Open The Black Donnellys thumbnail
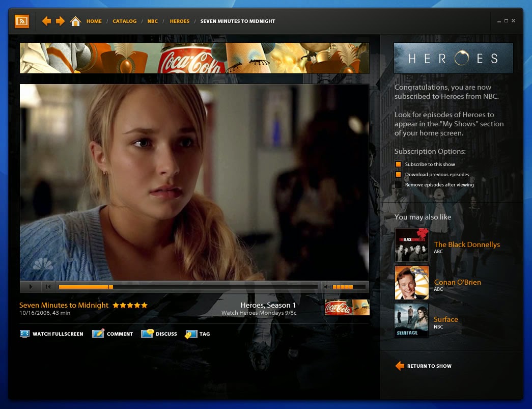Screen dimensions: 532x409 pyautogui.click(x=411, y=244)
